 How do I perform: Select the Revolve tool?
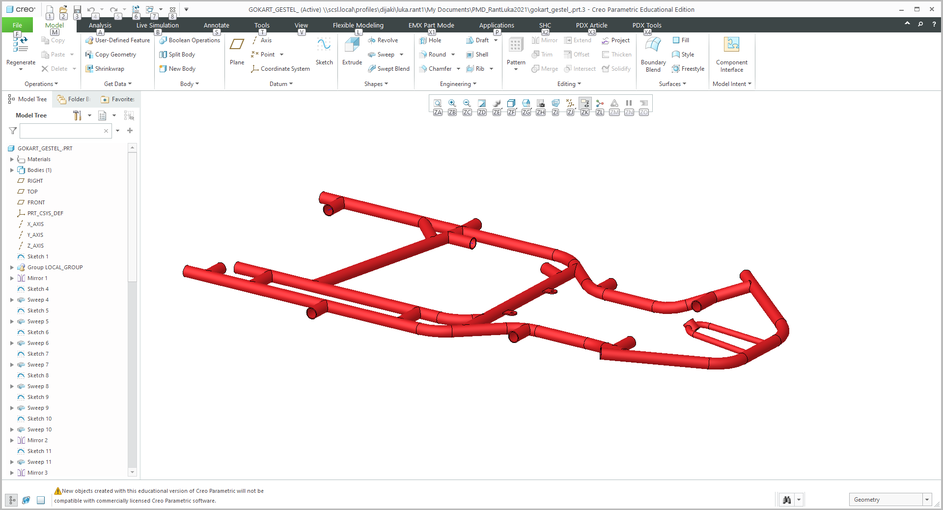(x=382, y=40)
